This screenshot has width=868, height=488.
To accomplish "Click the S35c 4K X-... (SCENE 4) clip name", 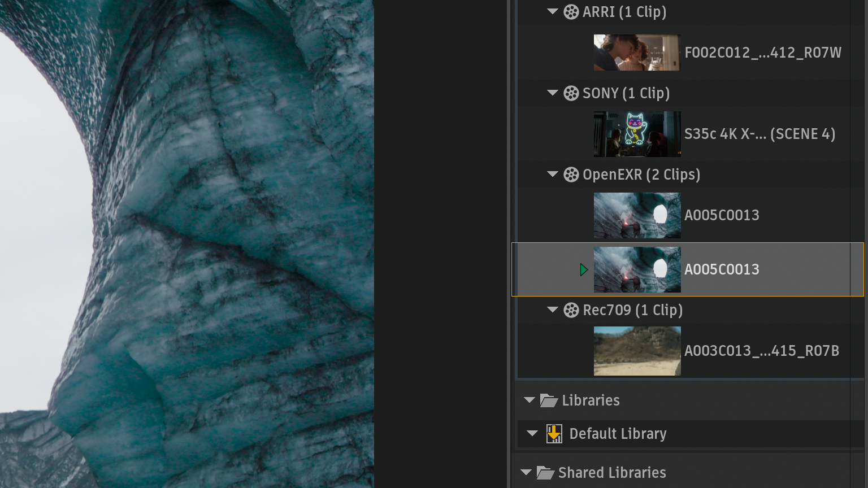I will tap(759, 134).
